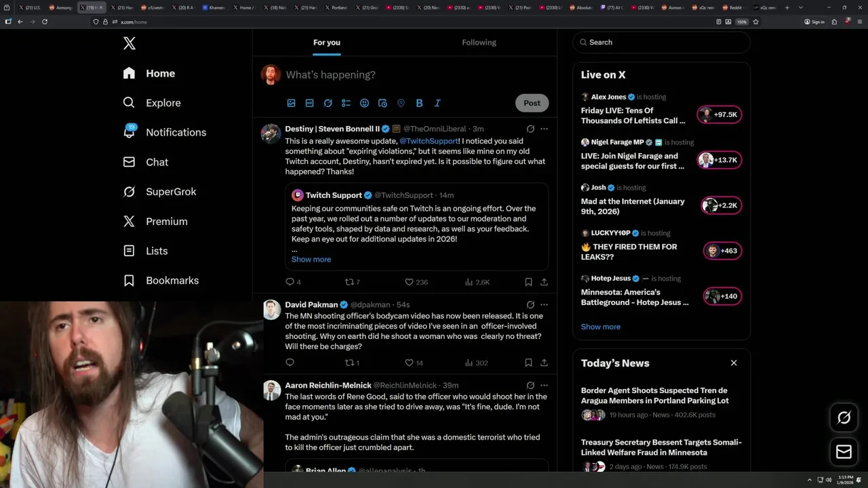Open Notifications with the bell icon
Screen dimensions: 868x488
coord(164,132)
